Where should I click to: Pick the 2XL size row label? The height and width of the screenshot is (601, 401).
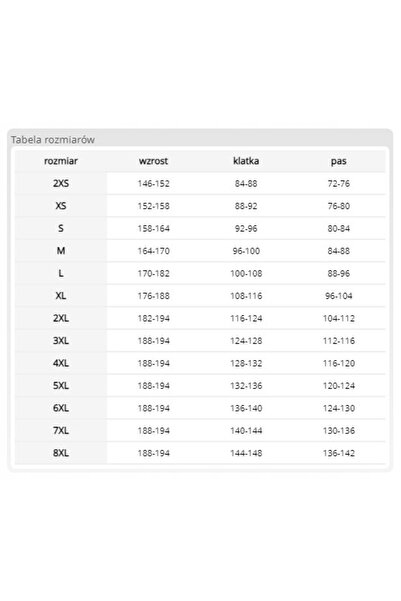pos(61,318)
